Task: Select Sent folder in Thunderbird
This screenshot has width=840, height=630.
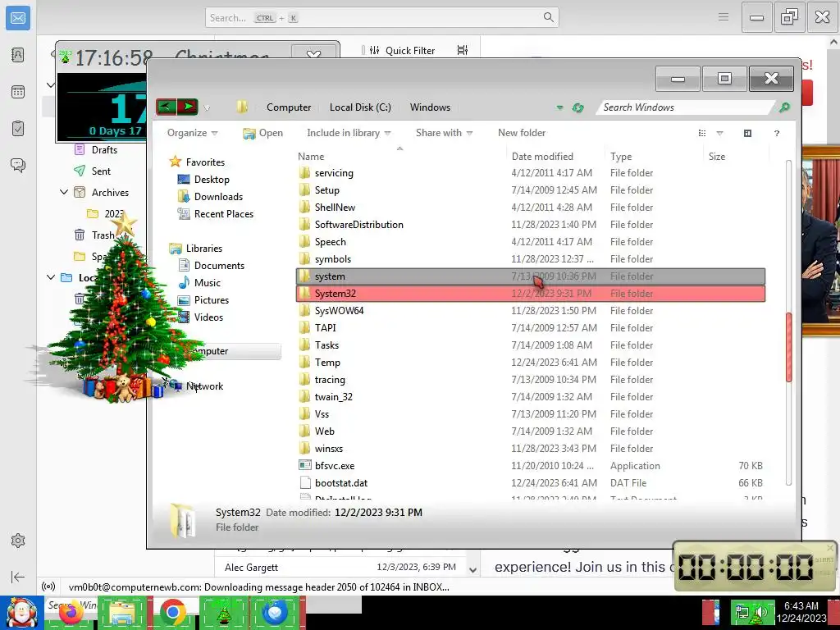Action: [101, 171]
